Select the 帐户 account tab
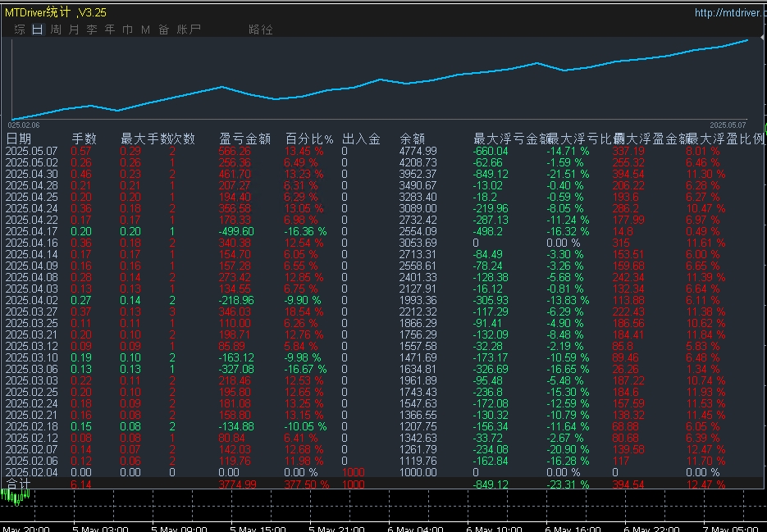The height and width of the screenshot is (532, 767). 189,30
